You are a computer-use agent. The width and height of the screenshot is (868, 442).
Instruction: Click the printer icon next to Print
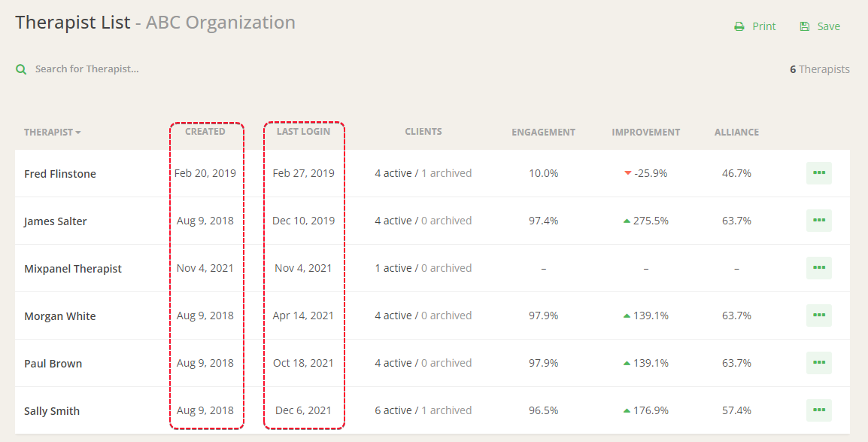coord(739,26)
